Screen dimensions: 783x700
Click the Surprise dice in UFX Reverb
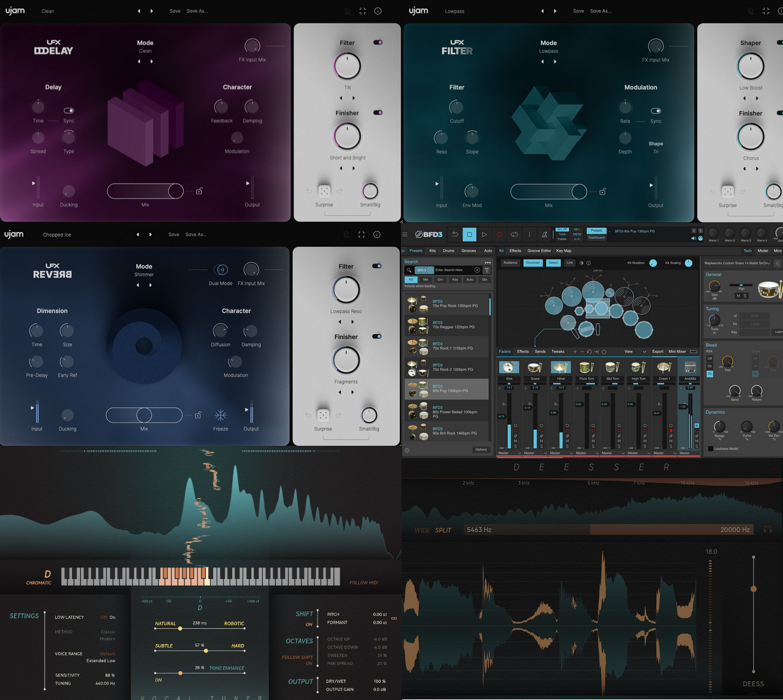[323, 415]
